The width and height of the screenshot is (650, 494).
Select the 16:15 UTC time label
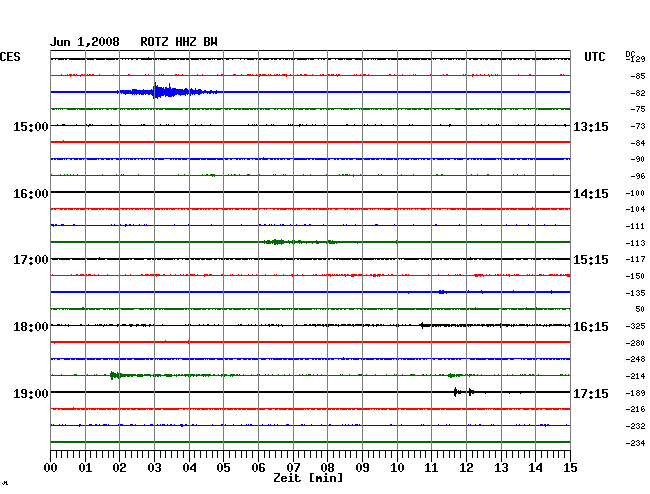pyautogui.click(x=591, y=327)
